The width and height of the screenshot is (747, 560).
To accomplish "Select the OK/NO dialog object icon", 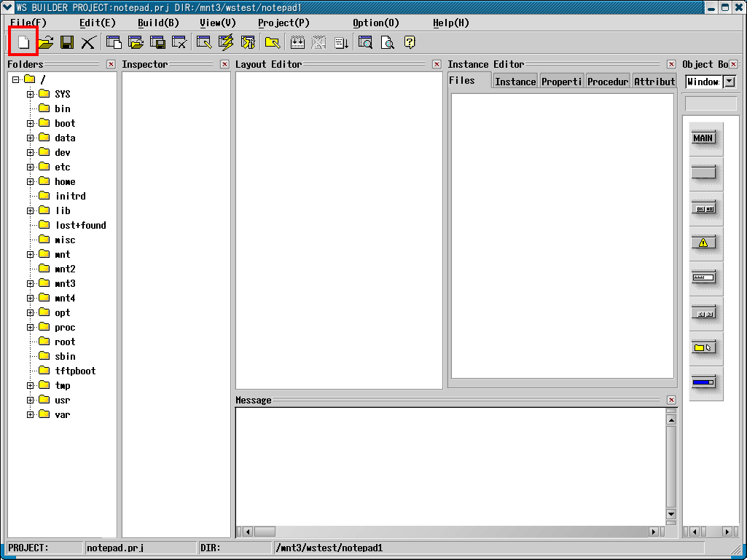I will coord(703,208).
